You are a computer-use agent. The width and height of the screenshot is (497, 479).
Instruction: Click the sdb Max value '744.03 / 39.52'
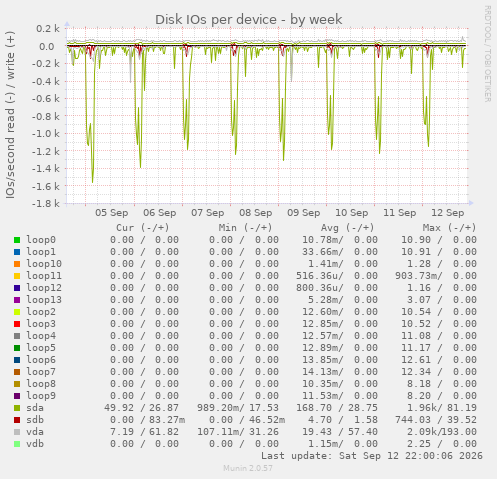tap(436, 420)
